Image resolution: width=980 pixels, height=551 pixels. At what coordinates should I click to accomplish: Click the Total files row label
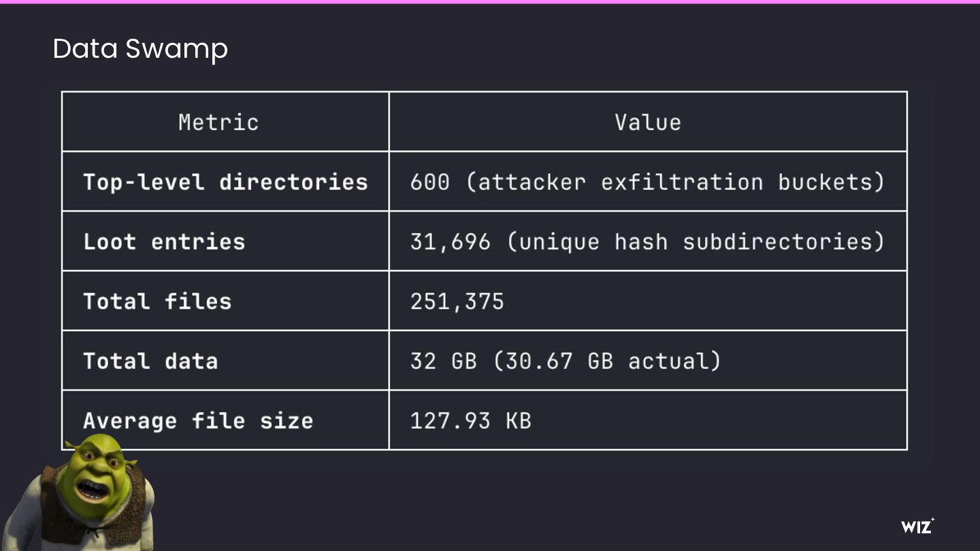click(157, 301)
